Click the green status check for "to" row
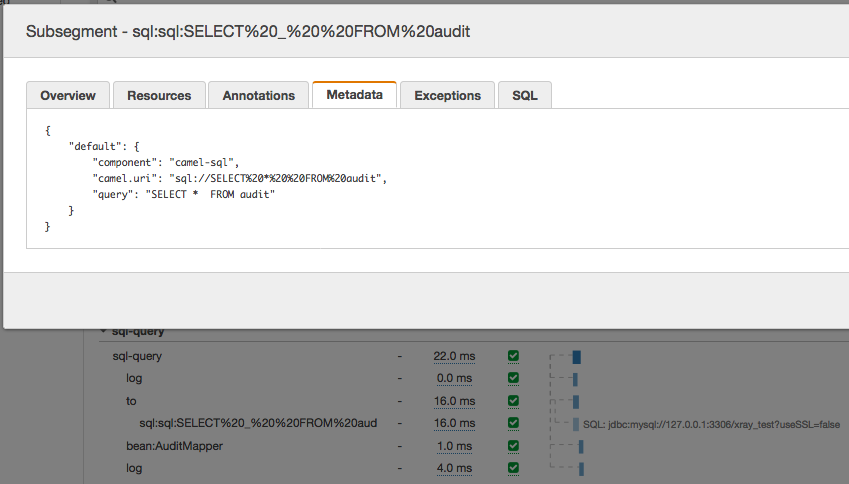This screenshot has width=849, height=484. [x=513, y=401]
